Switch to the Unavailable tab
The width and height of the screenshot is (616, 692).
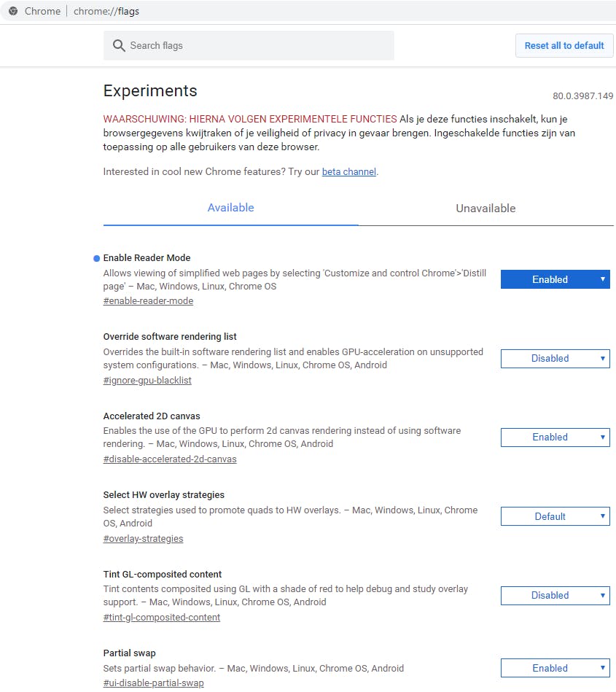[x=486, y=209]
